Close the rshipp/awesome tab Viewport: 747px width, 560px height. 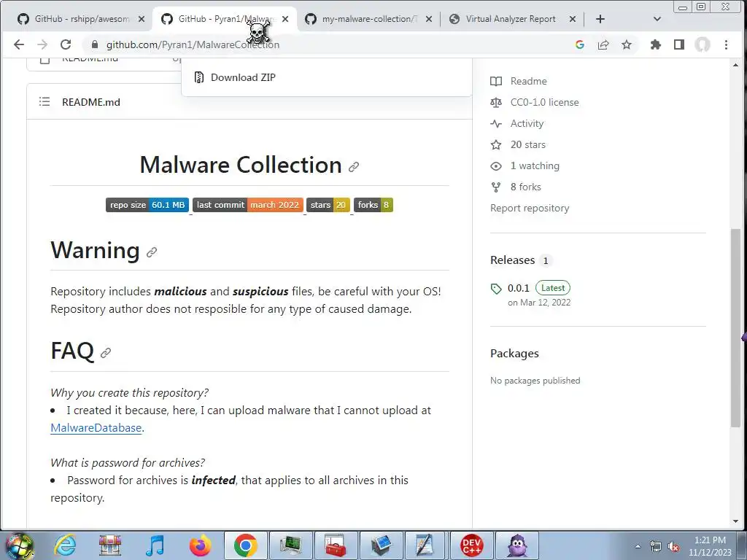tap(142, 19)
